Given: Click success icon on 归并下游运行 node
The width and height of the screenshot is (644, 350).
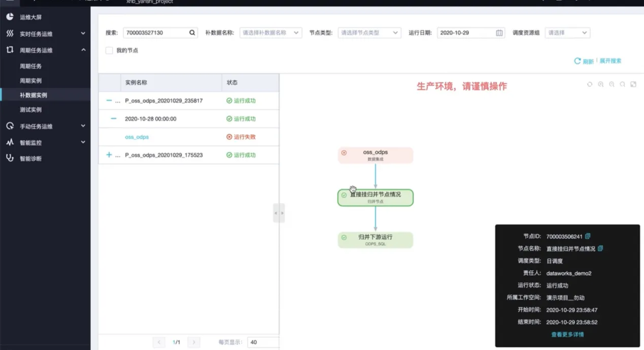Looking at the screenshot, I should pos(344,237).
